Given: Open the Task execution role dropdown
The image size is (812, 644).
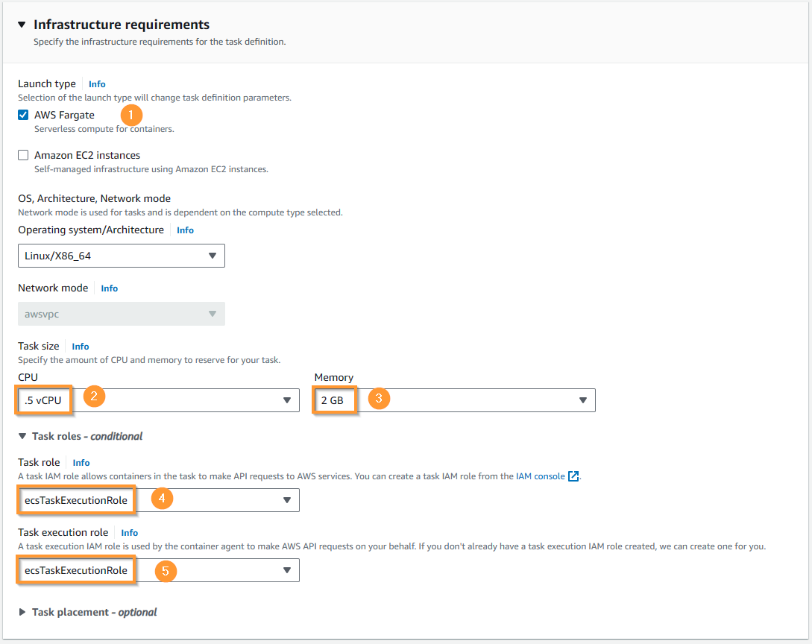Looking at the screenshot, I should [159, 570].
